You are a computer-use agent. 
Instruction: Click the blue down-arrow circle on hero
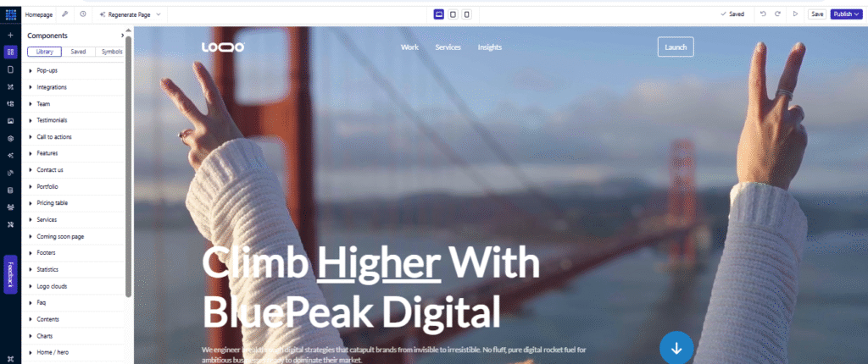676,348
